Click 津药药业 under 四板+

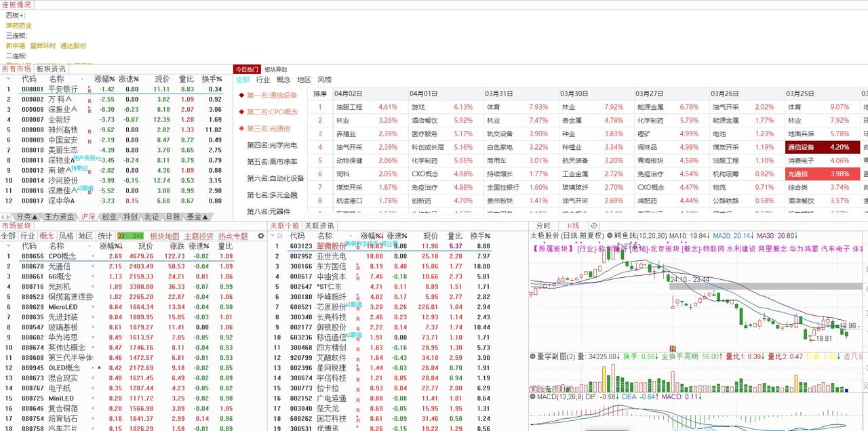(19, 25)
